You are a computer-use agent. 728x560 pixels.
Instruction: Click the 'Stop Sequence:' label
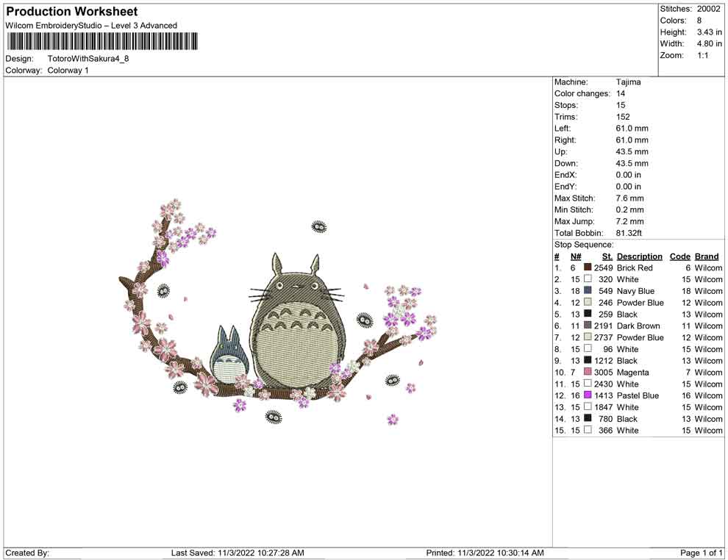tap(584, 245)
